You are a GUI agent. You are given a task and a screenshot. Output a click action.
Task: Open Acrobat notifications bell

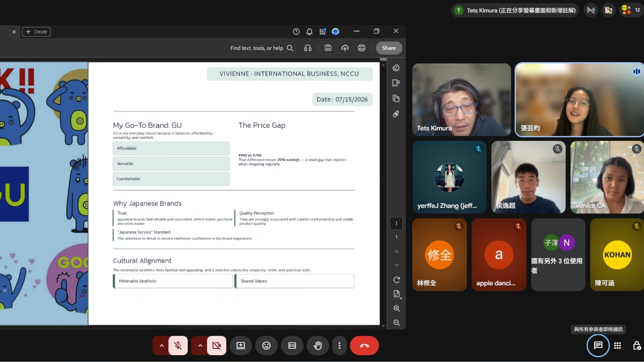point(309,31)
